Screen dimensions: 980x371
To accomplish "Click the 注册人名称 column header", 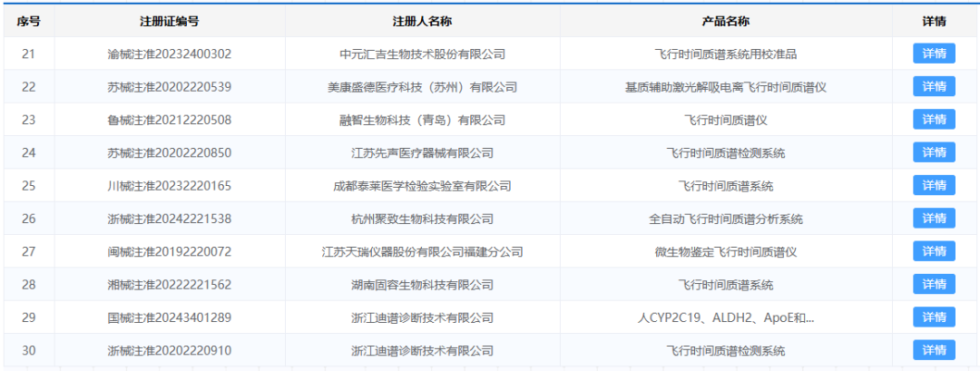I will (422, 21).
